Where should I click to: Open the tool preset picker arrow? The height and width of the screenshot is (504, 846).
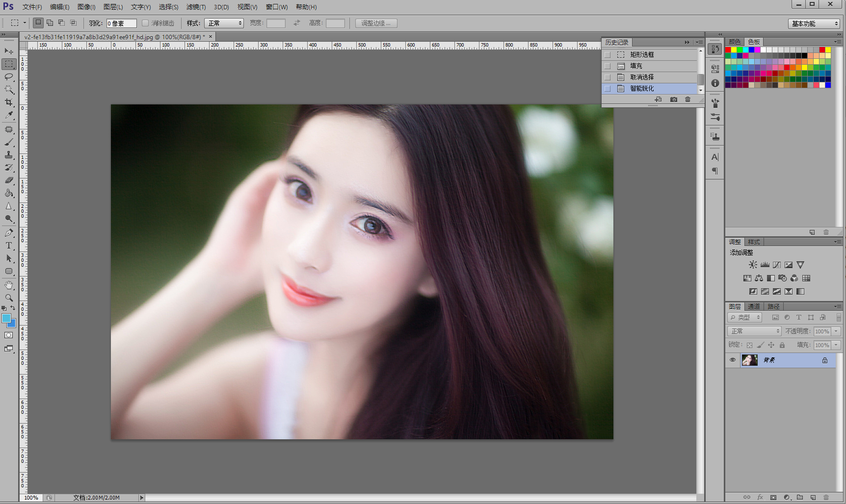coord(25,23)
